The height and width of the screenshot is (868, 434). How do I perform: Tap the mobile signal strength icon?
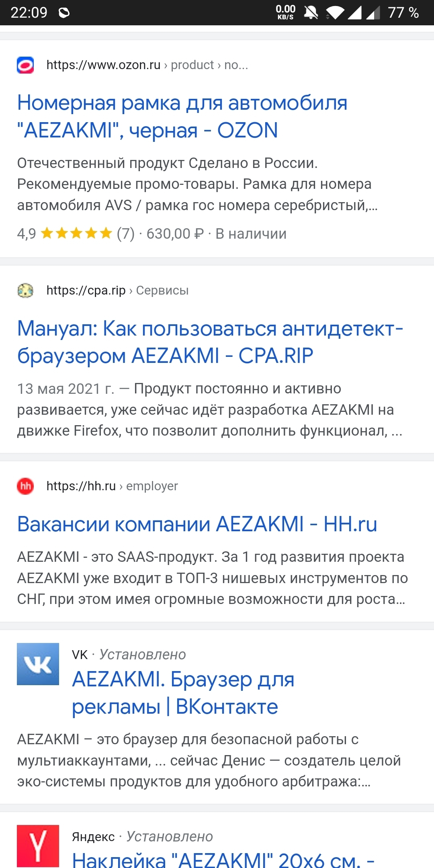[x=354, y=12]
